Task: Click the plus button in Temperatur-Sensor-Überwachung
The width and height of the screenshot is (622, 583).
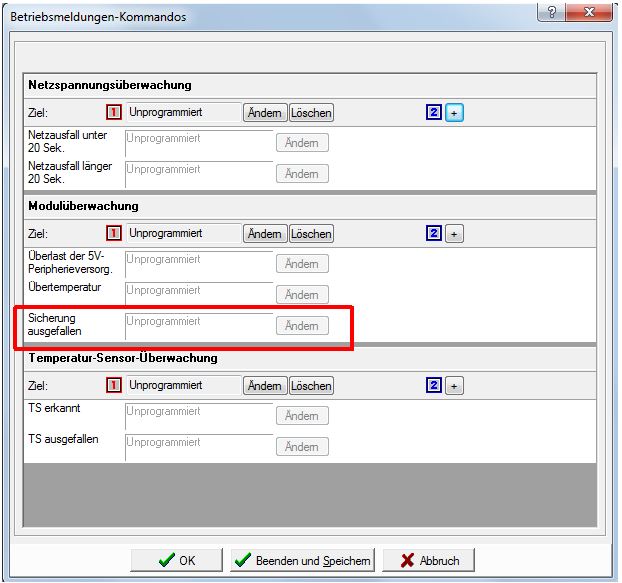Action: pyautogui.click(x=453, y=385)
